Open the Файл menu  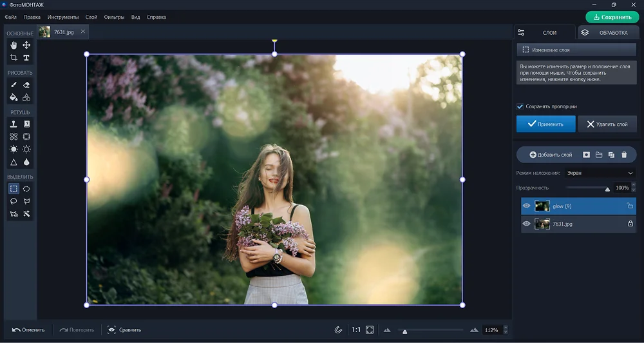coord(11,17)
